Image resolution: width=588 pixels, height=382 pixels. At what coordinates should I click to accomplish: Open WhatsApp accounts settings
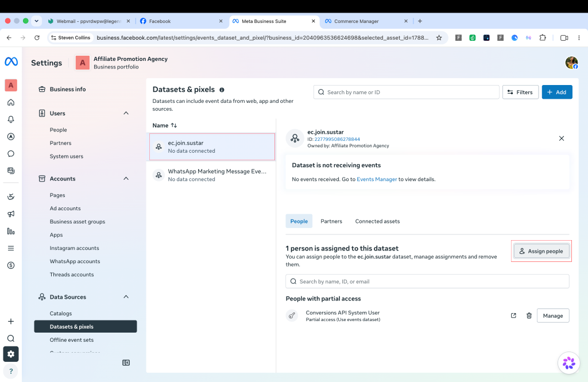[x=75, y=261]
